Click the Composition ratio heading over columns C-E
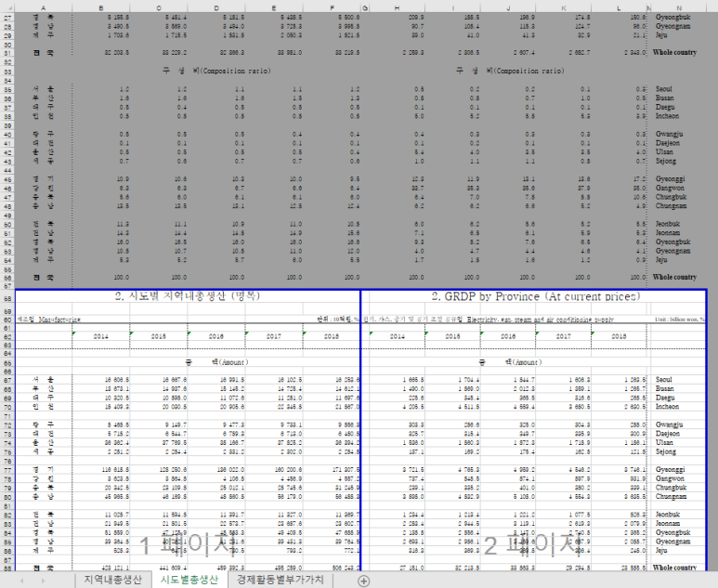This screenshot has height=588, width=718. (x=216, y=71)
